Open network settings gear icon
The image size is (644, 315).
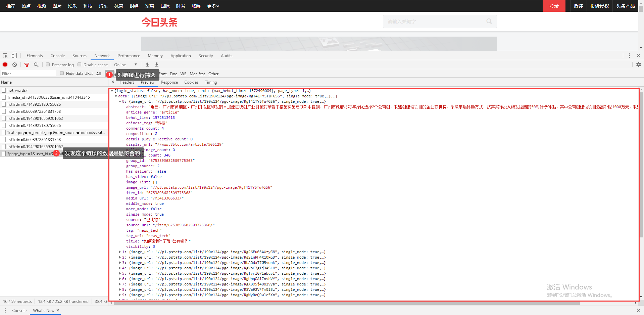(x=638, y=64)
